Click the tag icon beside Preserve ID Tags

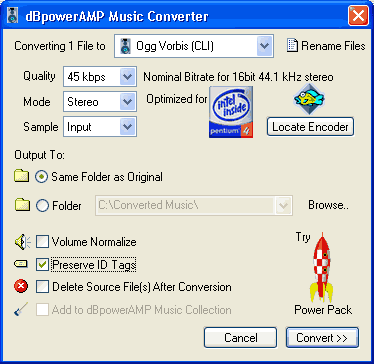(21, 264)
